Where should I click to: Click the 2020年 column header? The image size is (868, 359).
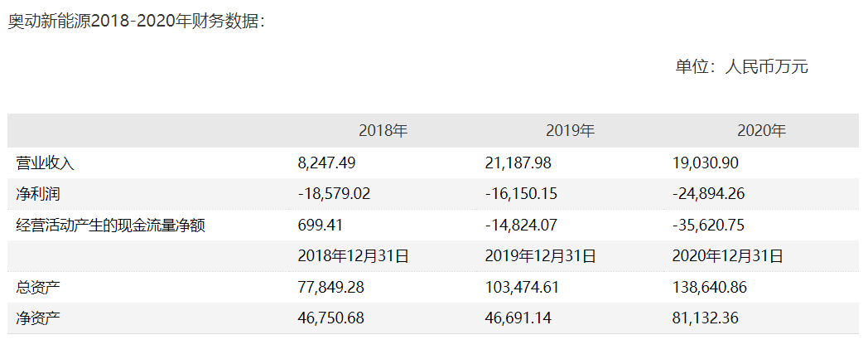pos(761,131)
